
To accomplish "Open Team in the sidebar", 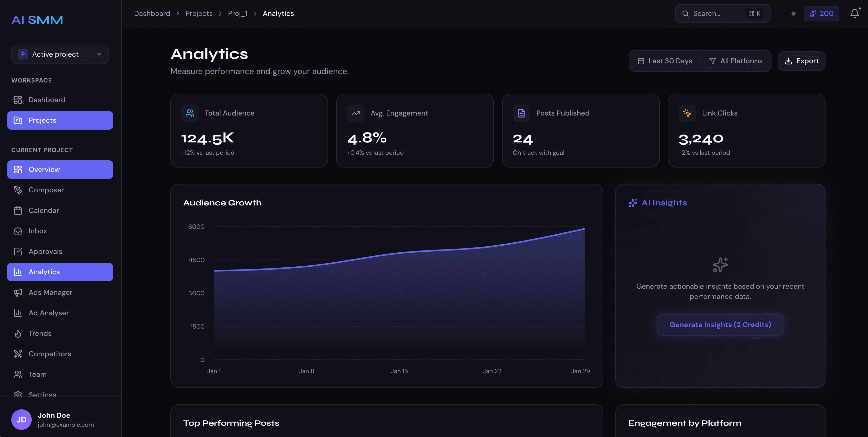I will [60, 374].
